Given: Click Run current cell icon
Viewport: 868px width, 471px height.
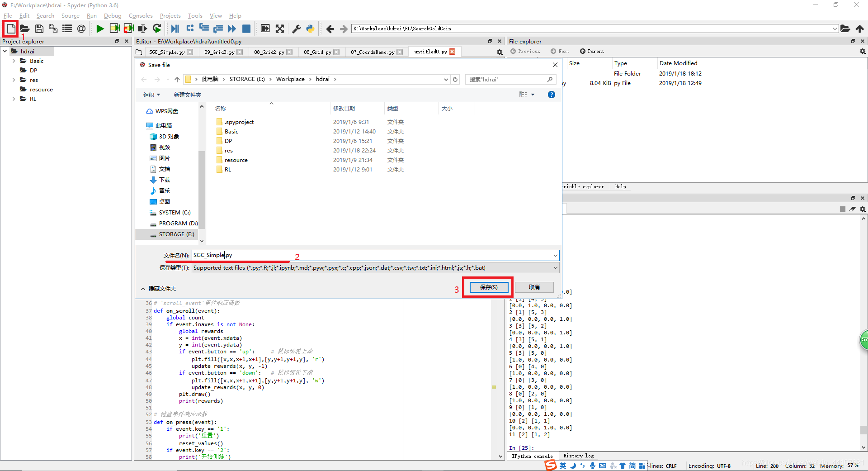Looking at the screenshot, I should point(114,29).
